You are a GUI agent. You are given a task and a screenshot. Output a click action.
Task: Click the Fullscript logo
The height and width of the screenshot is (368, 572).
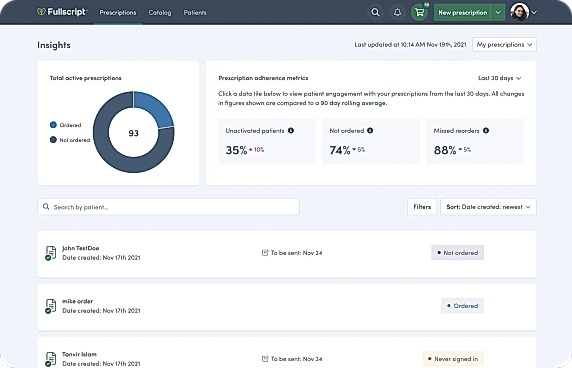[x=62, y=12]
